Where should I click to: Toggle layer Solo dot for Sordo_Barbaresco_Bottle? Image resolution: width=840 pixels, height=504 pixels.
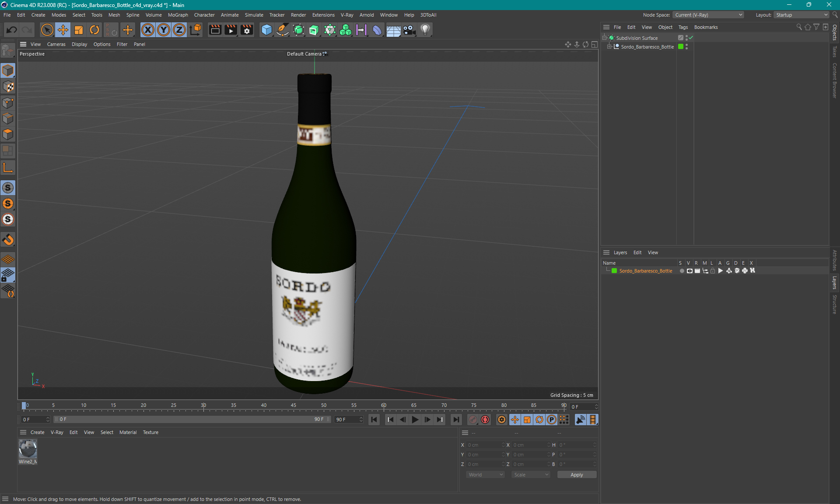[x=682, y=271]
